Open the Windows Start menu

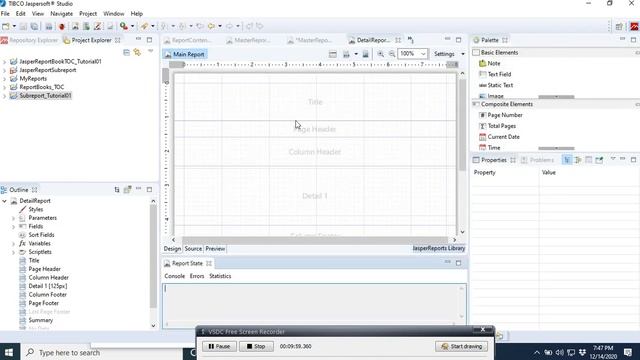pyautogui.click(x=9, y=352)
